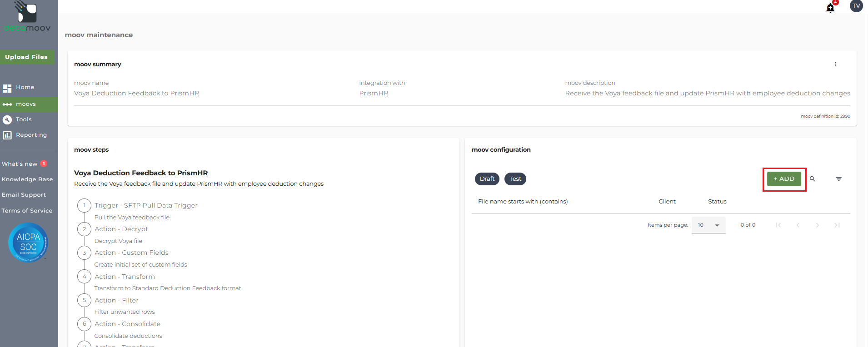Click Email Support link
The height and width of the screenshot is (347, 868).
tap(24, 195)
